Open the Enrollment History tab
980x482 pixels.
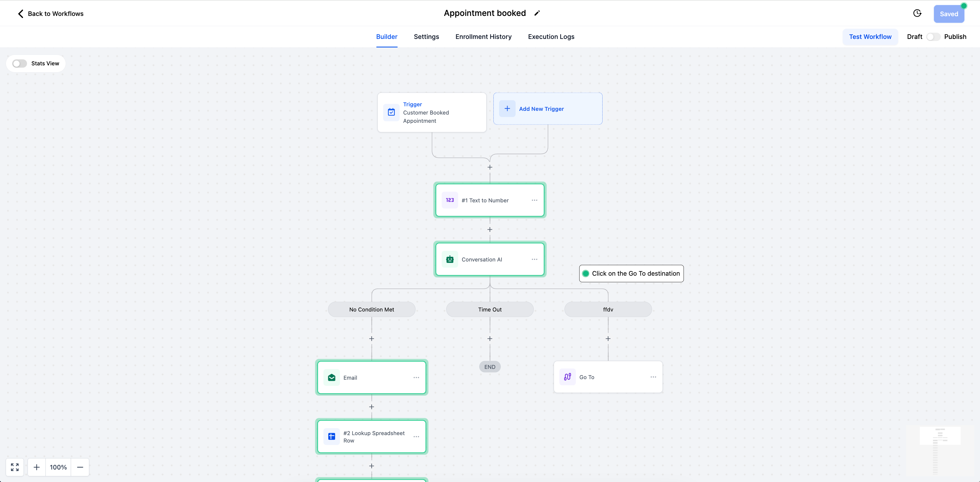(x=483, y=37)
